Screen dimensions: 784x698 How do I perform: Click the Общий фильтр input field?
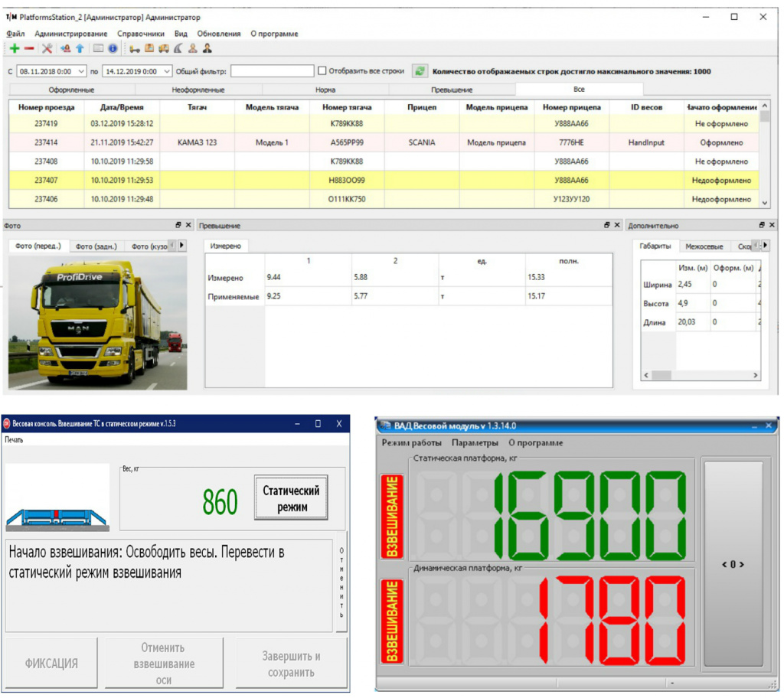tap(273, 71)
